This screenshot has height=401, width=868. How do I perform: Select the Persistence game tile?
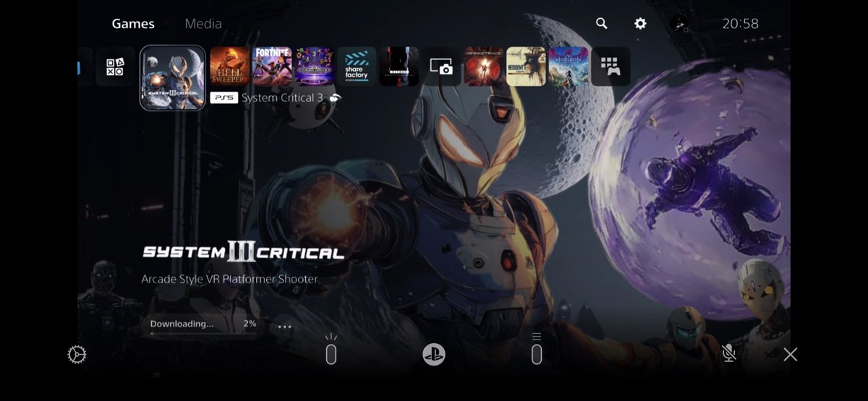483,66
